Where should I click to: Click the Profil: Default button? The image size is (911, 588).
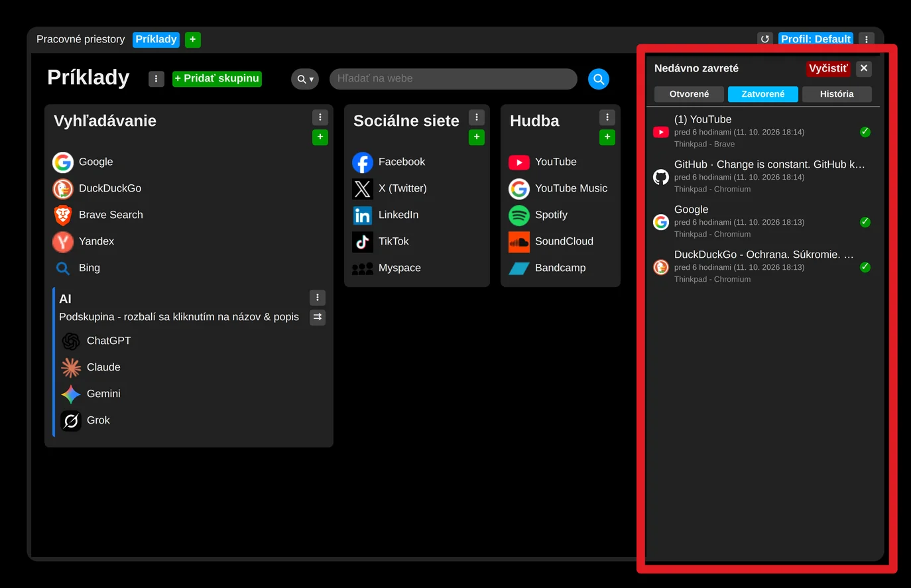(816, 39)
